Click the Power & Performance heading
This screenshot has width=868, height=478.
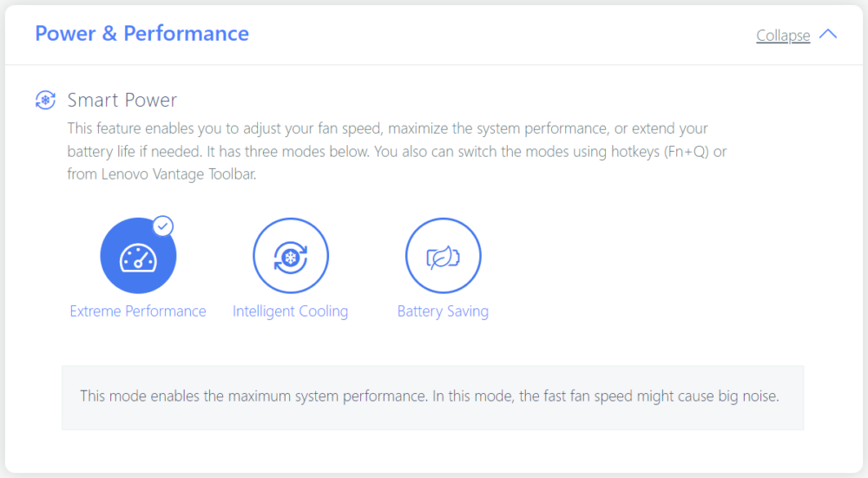coord(141,34)
